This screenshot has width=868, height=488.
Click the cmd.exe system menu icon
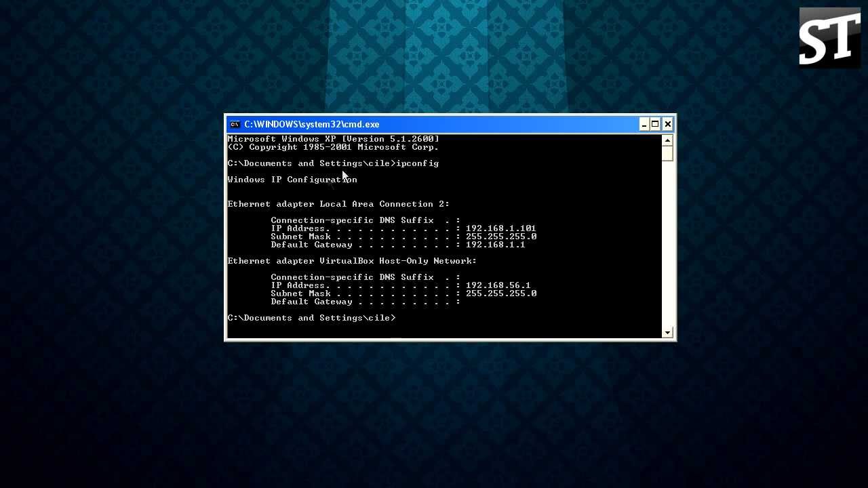click(x=235, y=124)
